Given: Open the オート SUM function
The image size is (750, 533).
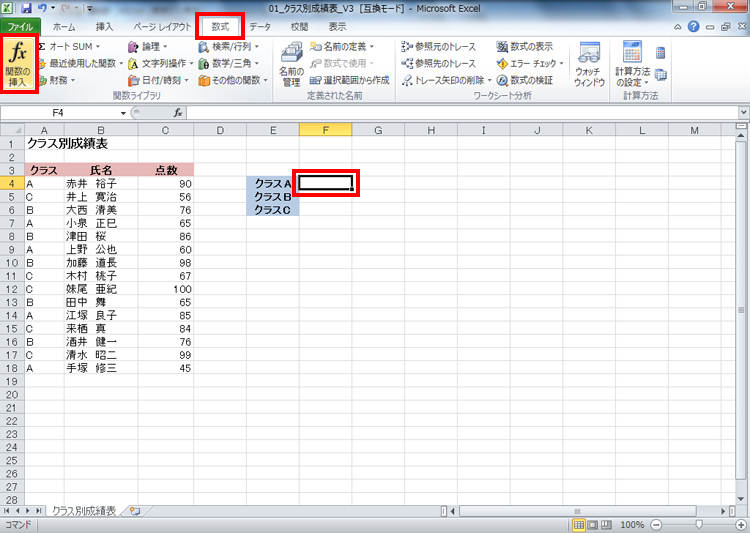Looking at the screenshot, I should [x=70, y=46].
